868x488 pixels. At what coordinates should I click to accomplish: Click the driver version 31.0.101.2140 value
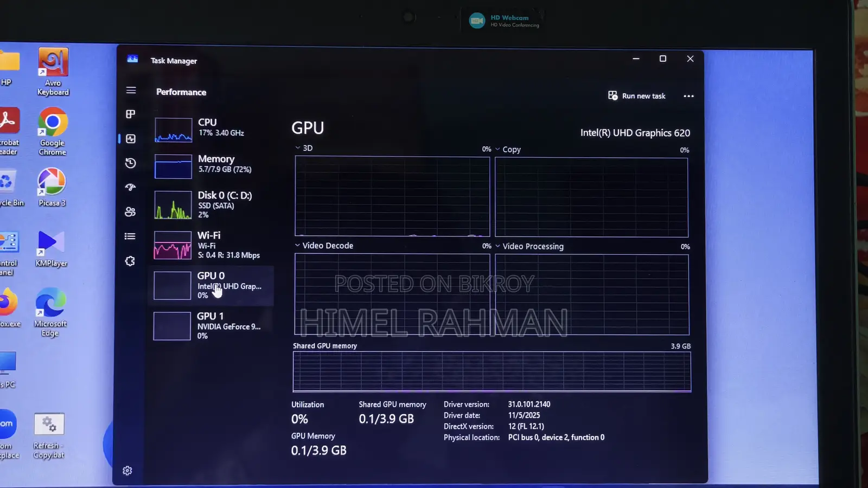tap(529, 404)
